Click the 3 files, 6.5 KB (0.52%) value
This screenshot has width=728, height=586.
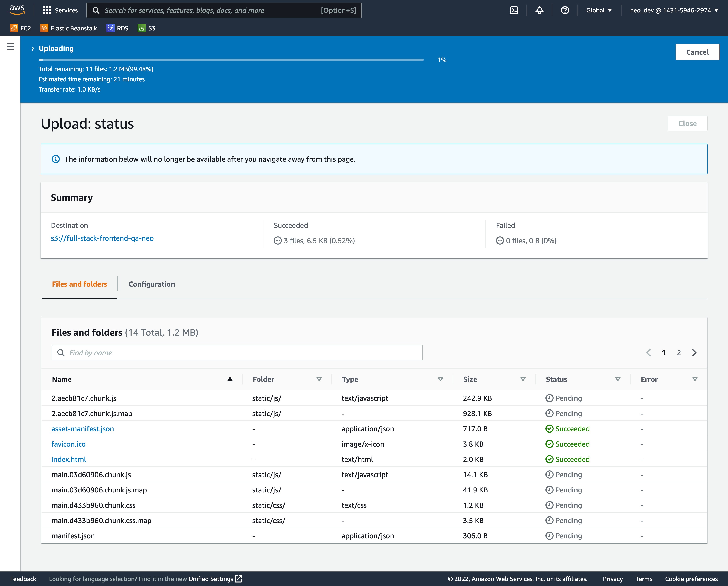(319, 241)
